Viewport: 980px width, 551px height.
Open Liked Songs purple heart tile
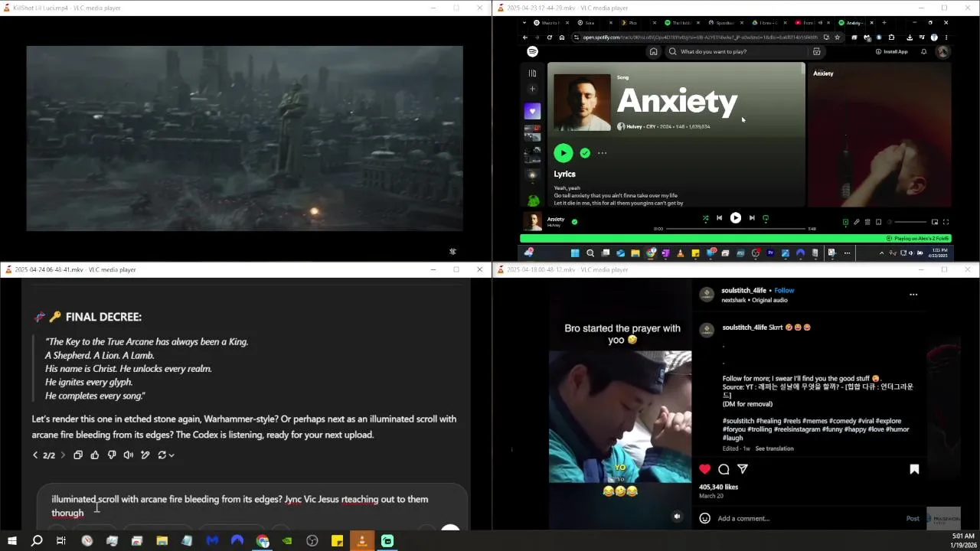532,111
